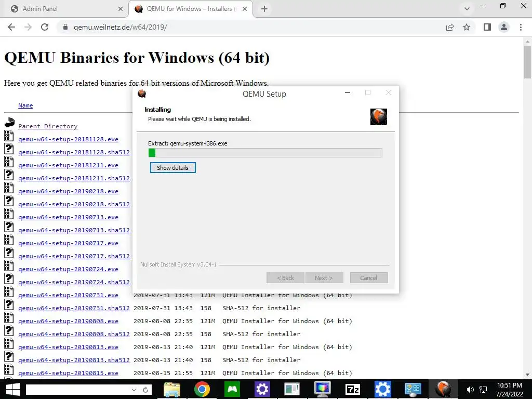This screenshot has height=399, width=532.
Task: Go back to the previous page in Chrome
Action: point(11,27)
